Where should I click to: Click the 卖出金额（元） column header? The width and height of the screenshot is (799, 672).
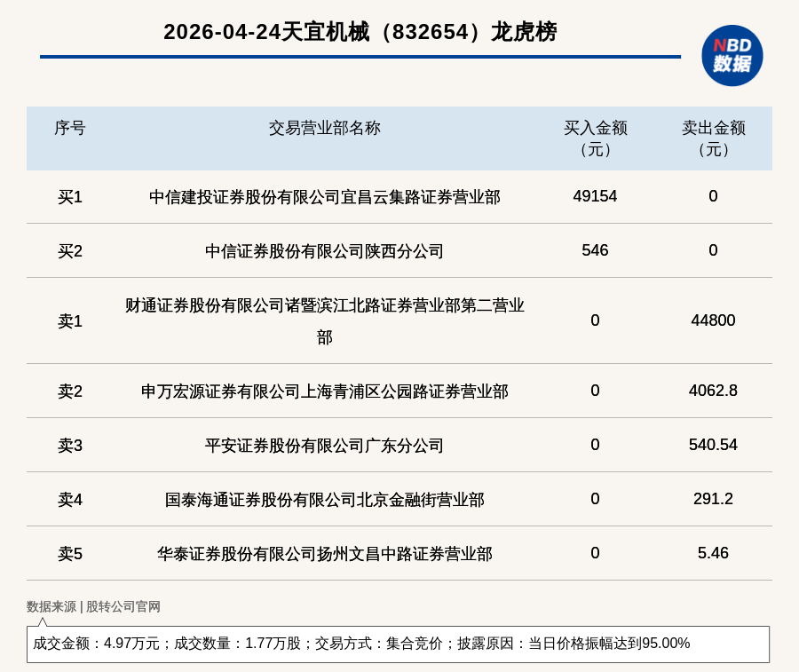pos(714,138)
